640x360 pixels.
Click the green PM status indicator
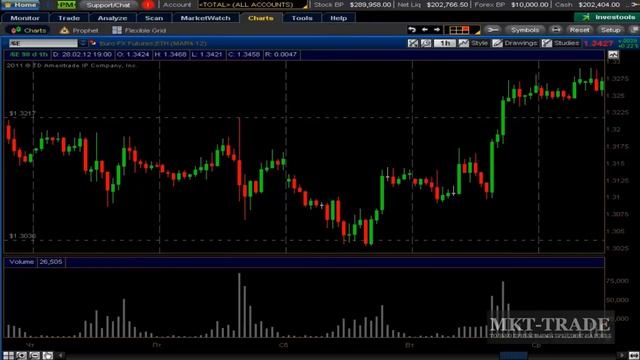66,5
